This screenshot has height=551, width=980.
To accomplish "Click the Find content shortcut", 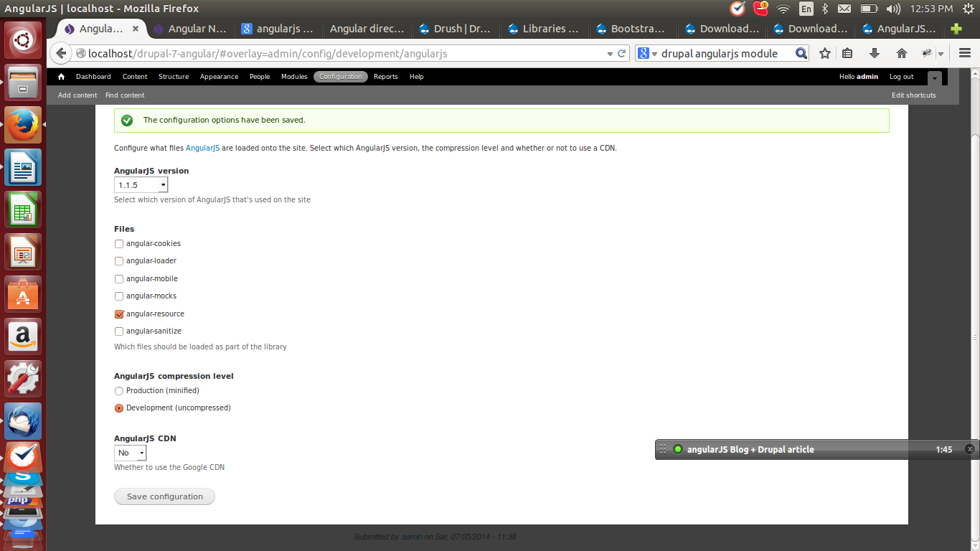I will tap(125, 95).
